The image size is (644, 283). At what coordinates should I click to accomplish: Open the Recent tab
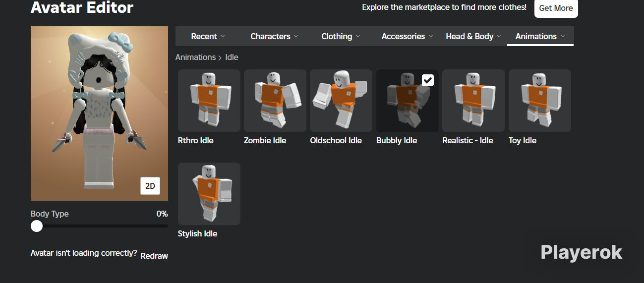208,36
